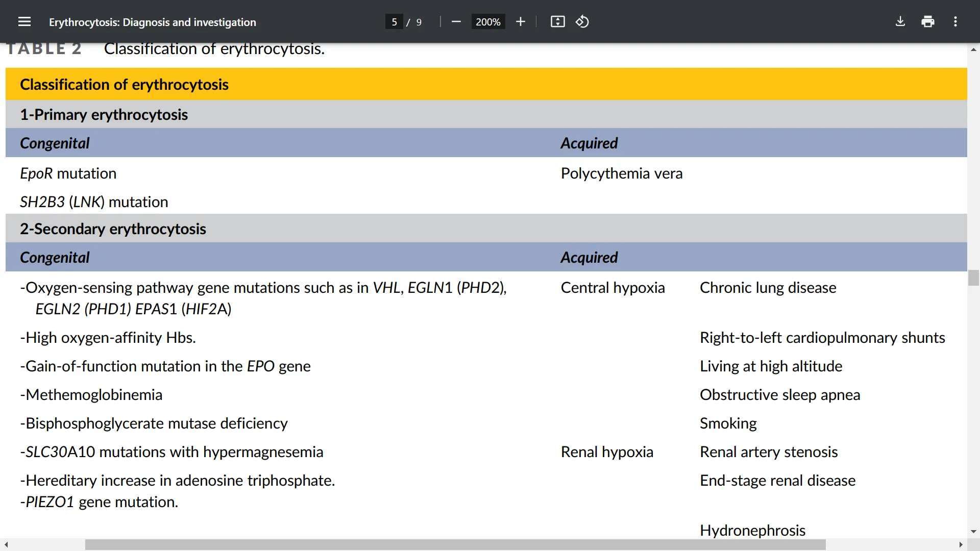Click the zoom in plus button
Viewport: 980px width, 551px height.
pyautogui.click(x=520, y=21)
